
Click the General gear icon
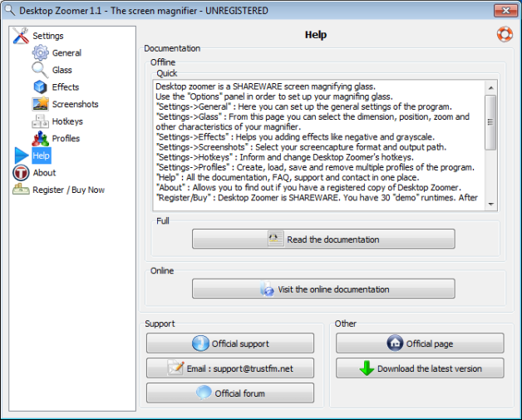40,52
